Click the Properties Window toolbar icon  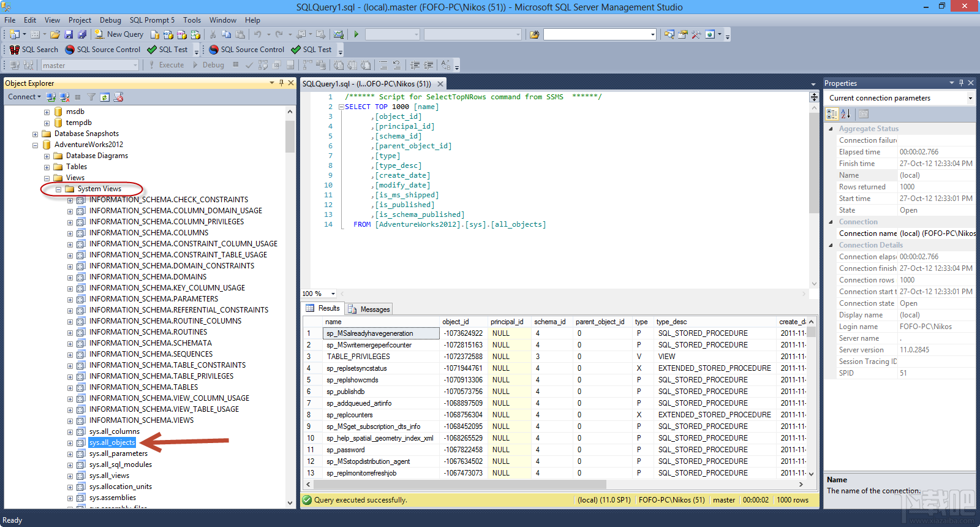(682, 34)
